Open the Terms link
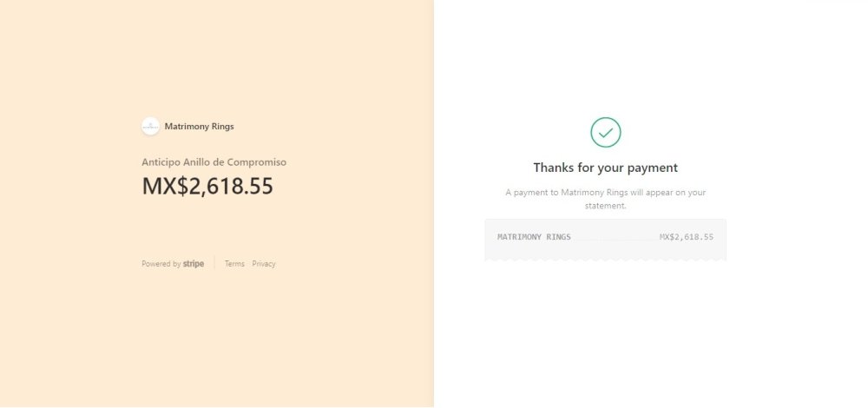Image resolution: width=868 pixels, height=408 pixels. point(234,264)
